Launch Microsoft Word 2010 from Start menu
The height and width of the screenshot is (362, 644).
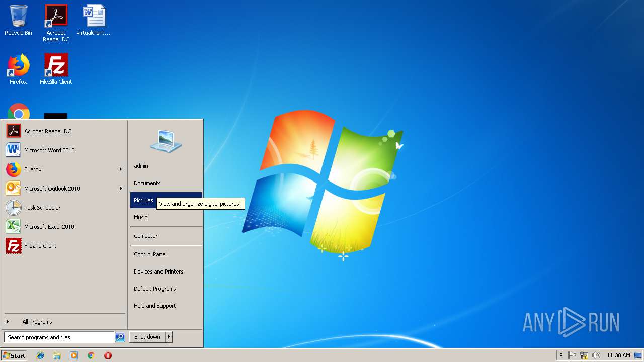pyautogui.click(x=64, y=150)
